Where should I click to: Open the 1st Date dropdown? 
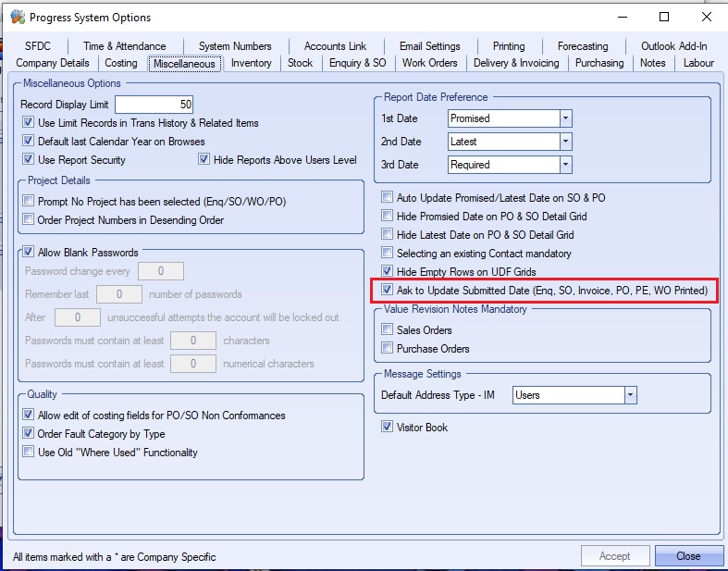(x=565, y=118)
